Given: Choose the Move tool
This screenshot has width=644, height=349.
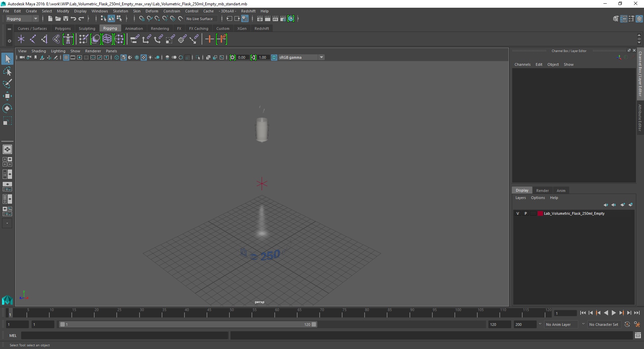Looking at the screenshot, I should coord(7,96).
